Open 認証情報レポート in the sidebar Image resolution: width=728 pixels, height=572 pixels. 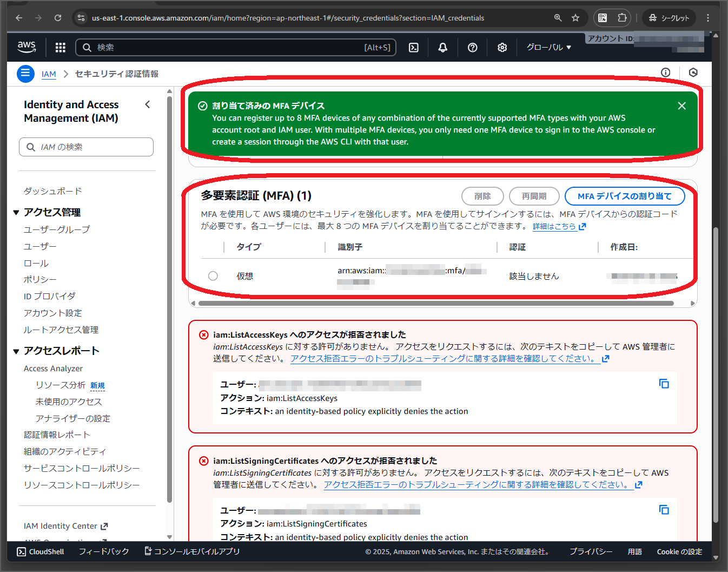click(x=57, y=435)
